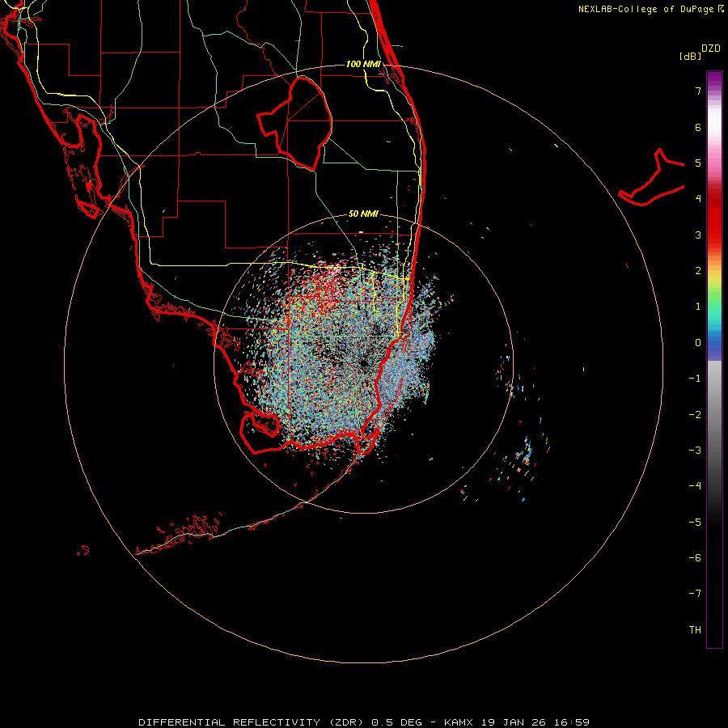This screenshot has height=728, width=728.
Task: Click the 19 JAN 26 date text
Action: pyautogui.click(x=513, y=722)
